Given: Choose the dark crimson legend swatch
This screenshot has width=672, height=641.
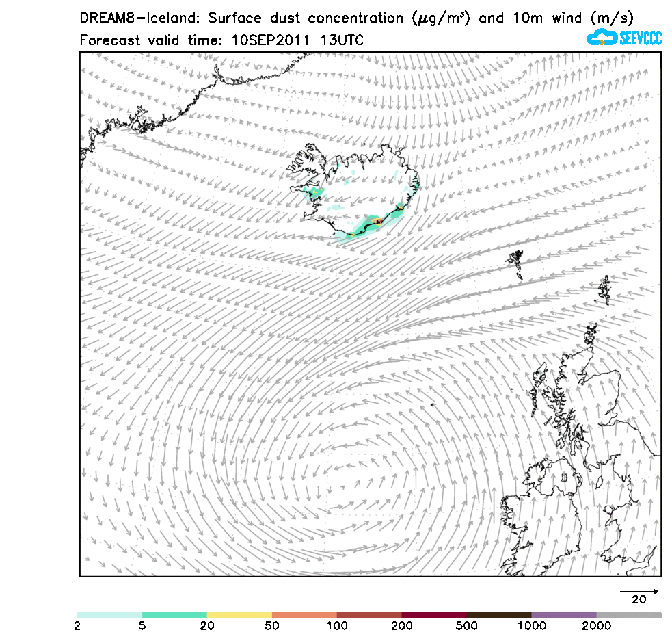Looking at the screenshot, I should click(x=434, y=615).
